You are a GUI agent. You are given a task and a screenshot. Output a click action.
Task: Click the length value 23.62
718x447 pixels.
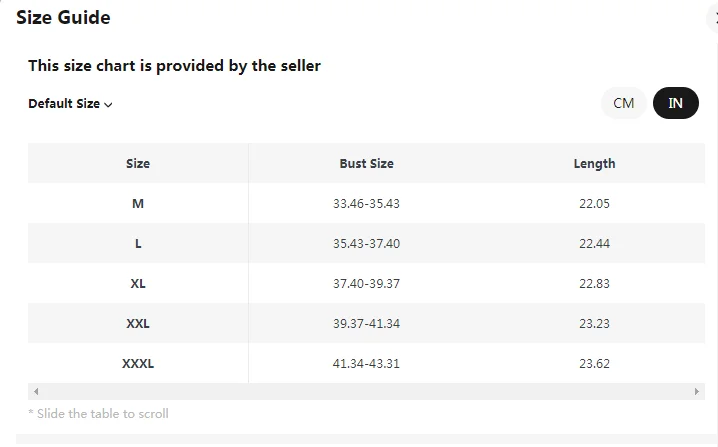click(594, 363)
